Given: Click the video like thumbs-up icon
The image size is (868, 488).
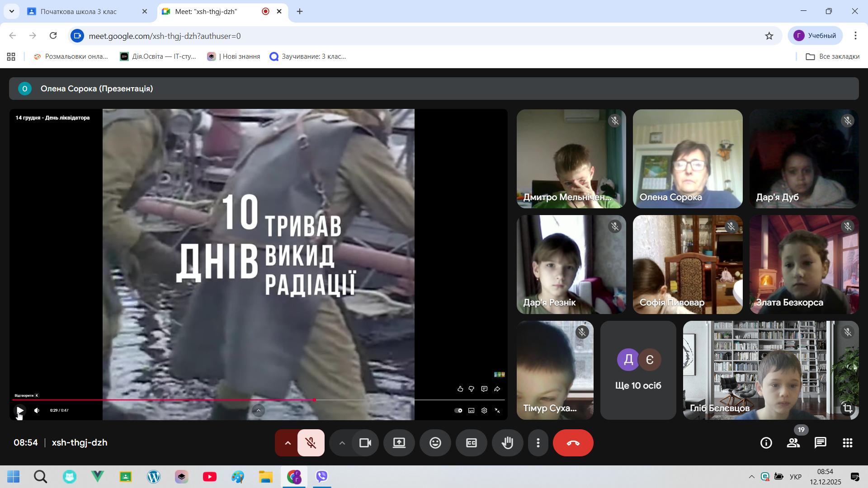Looking at the screenshot, I should click(460, 389).
